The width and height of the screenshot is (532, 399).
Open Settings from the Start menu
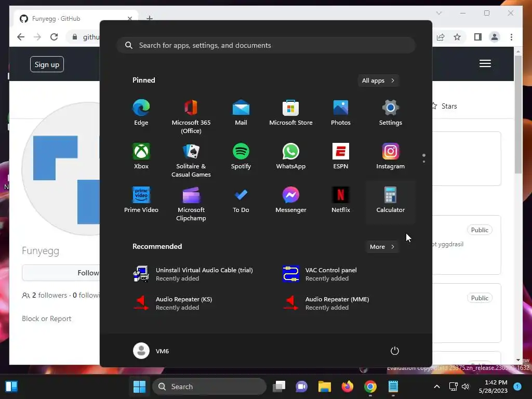click(x=391, y=113)
